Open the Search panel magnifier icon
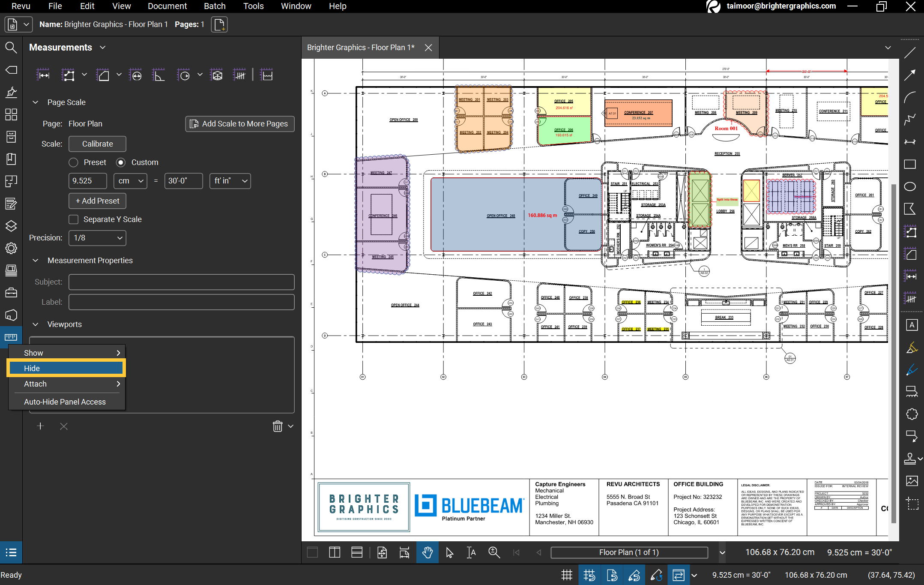This screenshot has height=585, width=924. tap(11, 48)
